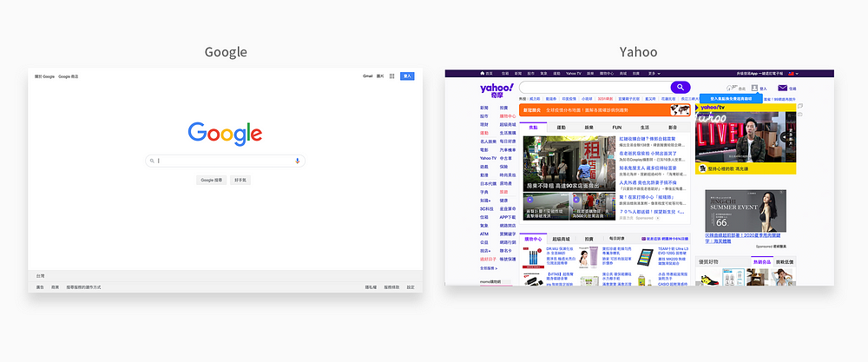This screenshot has height=362, width=868.
Task: Open the 圖片 images link on Google
Action: tap(380, 76)
